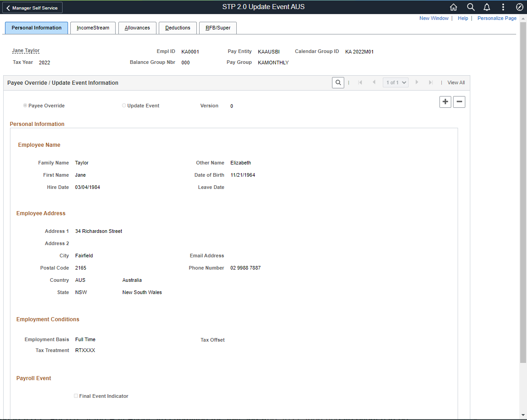Click the Hire Date 03/04/1984
This screenshot has height=420, width=527.
(88, 187)
